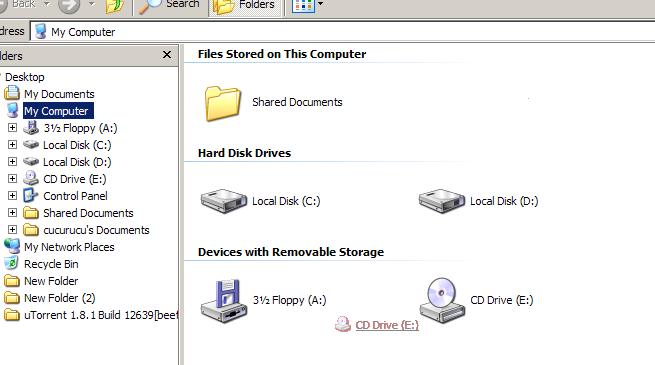The image size is (655, 365).
Task: Expand Shared Documents tree node
Action: coord(13,213)
